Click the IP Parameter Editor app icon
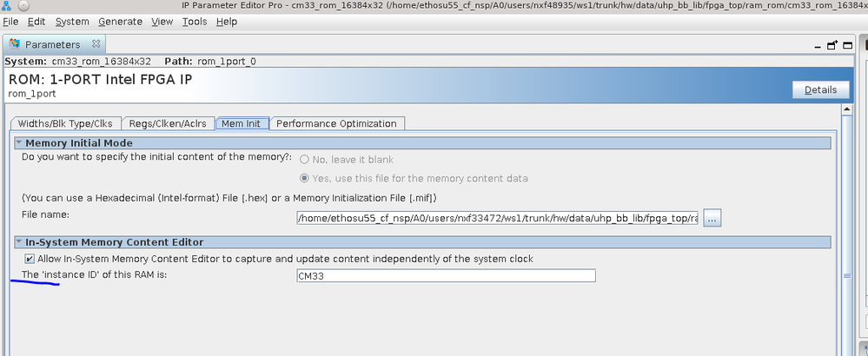The width and height of the screenshot is (868, 356). 8,6
